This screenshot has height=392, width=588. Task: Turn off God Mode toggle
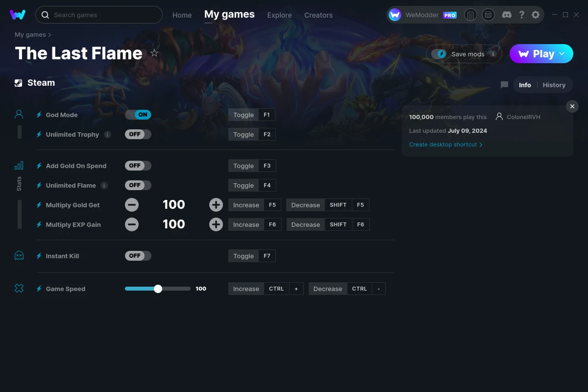pyautogui.click(x=138, y=114)
